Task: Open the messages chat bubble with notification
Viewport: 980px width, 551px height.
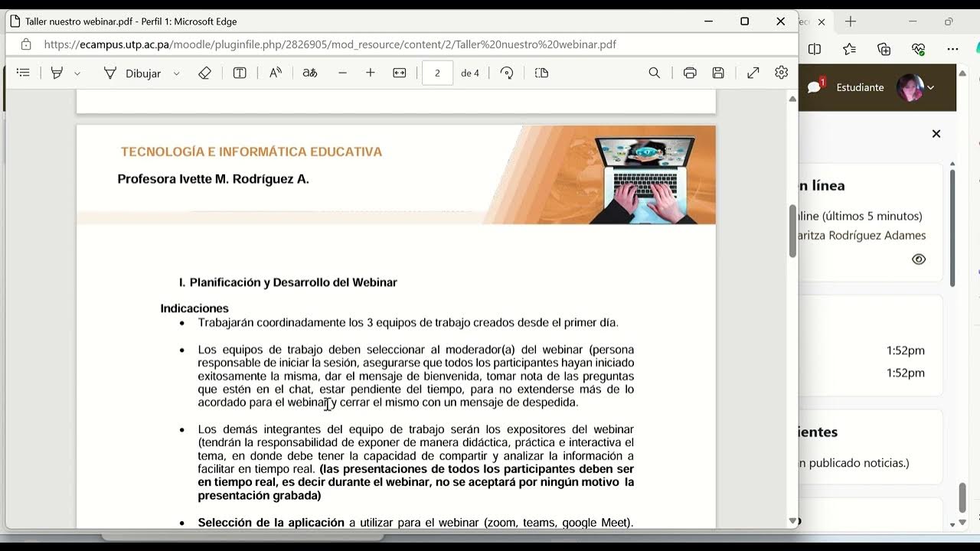Action: pos(816,86)
